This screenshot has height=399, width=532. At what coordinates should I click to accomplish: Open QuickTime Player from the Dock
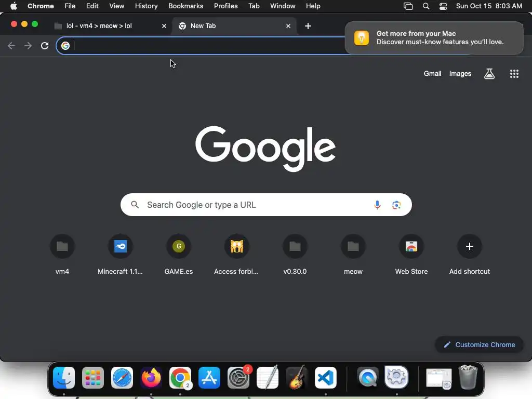pyautogui.click(x=368, y=378)
